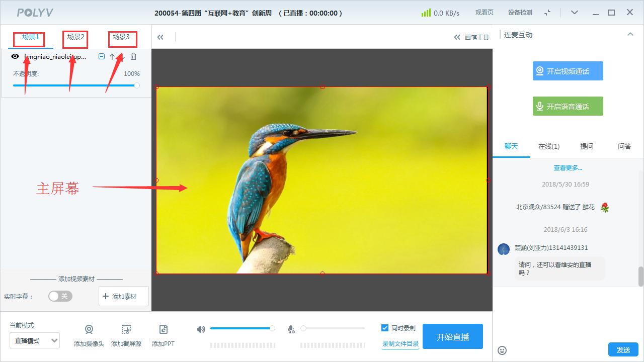Switch to the 场景2 tab
644x362 pixels.
76,37
